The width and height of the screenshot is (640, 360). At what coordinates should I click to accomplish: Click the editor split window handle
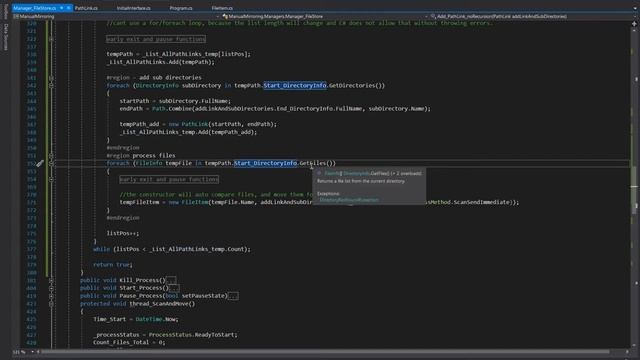tap(635, 24)
